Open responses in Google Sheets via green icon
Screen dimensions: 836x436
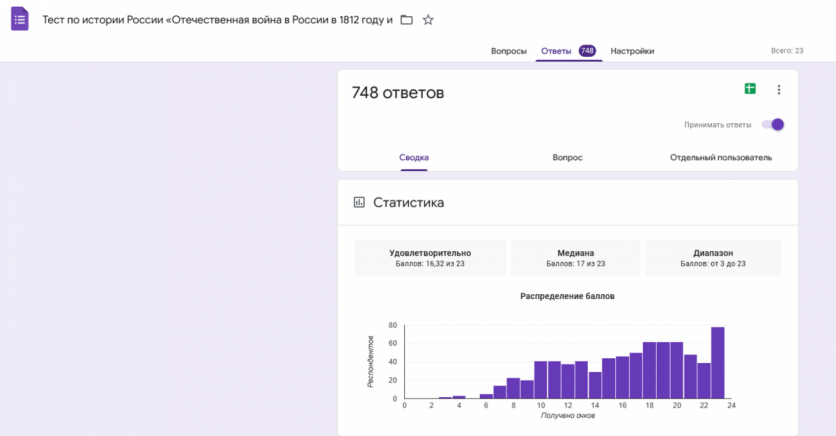pyautogui.click(x=750, y=89)
